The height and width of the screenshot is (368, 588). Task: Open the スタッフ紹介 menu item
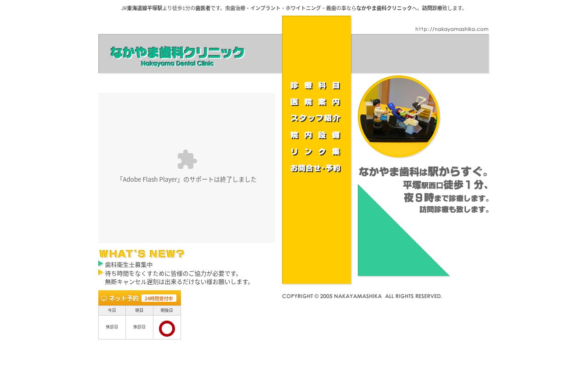pos(316,118)
